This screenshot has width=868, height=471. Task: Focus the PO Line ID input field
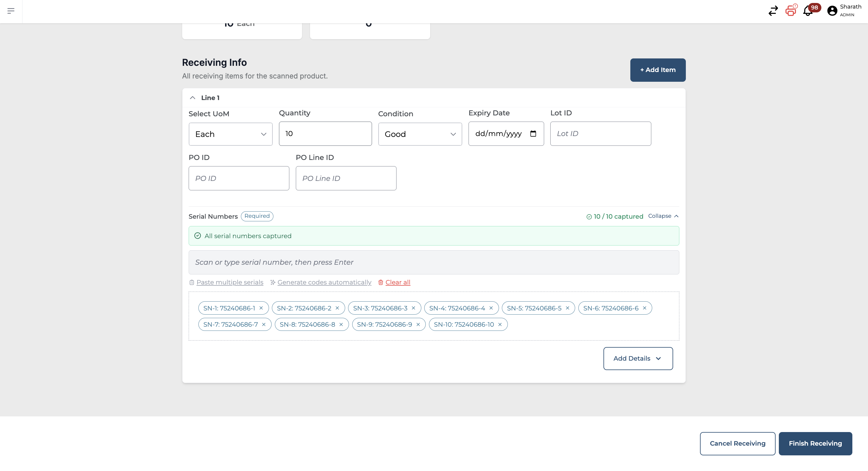coord(346,178)
